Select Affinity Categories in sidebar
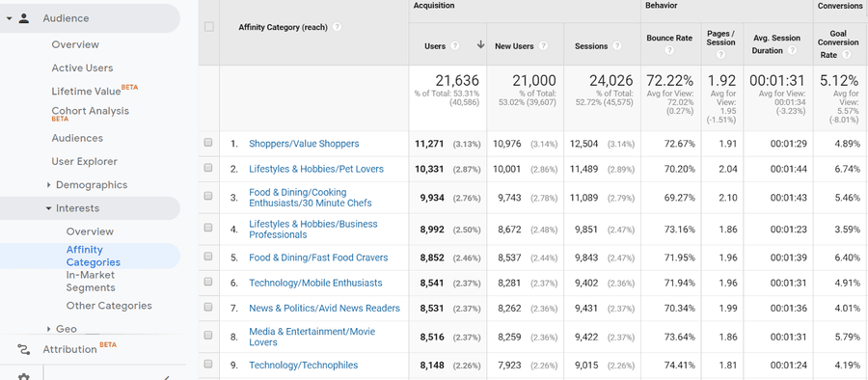This screenshot has width=868, height=380. pyautogui.click(x=93, y=256)
